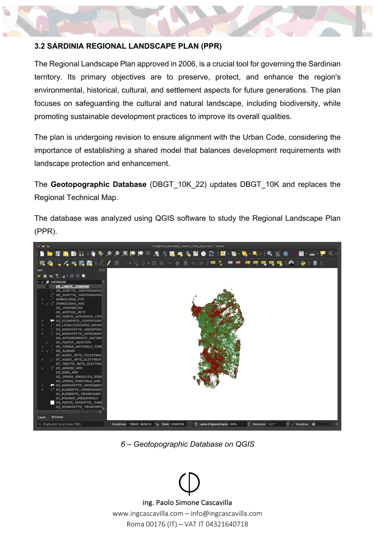
Task: Select the Measure Line ruler tool
Action: tap(312, 254)
